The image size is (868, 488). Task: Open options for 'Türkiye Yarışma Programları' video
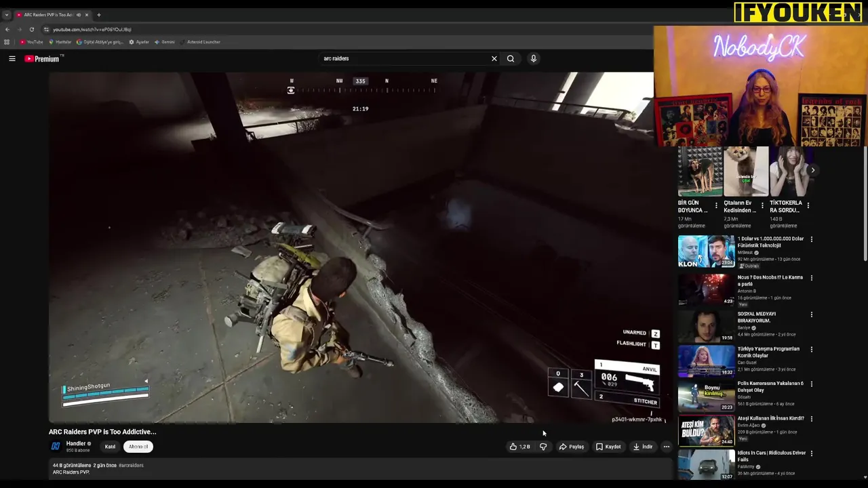[x=811, y=350]
